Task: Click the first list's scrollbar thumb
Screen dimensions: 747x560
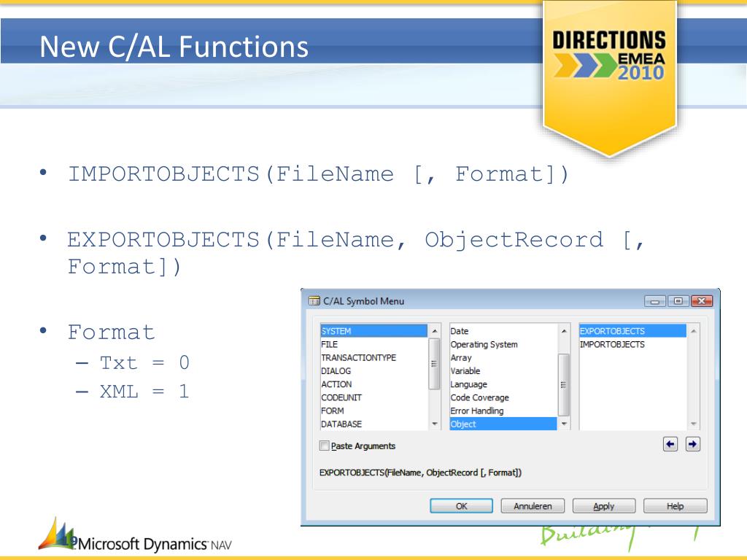Action: [434, 364]
